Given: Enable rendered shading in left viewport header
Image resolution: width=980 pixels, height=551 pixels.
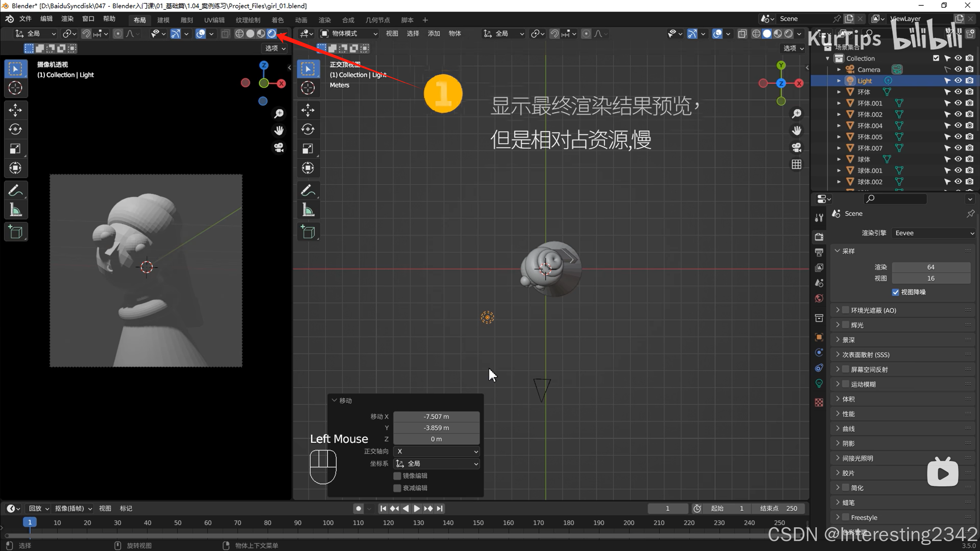Looking at the screenshot, I should tap(272, 34).
